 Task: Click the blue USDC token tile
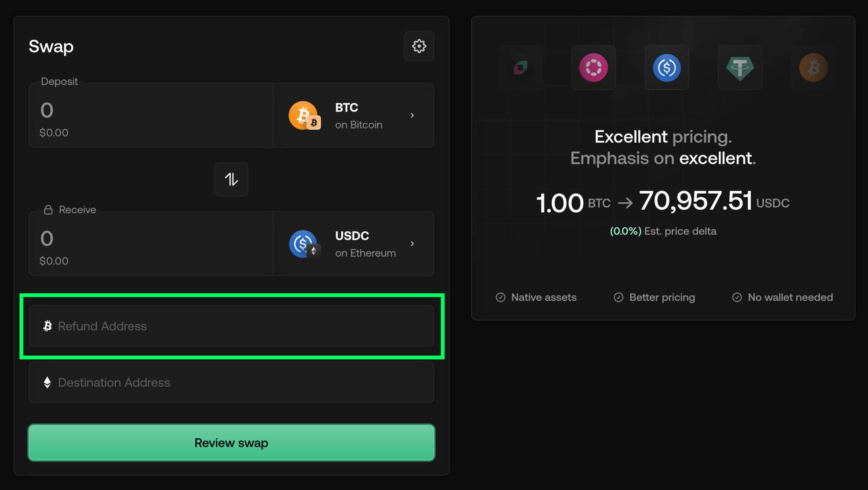[x=667, y=68]
